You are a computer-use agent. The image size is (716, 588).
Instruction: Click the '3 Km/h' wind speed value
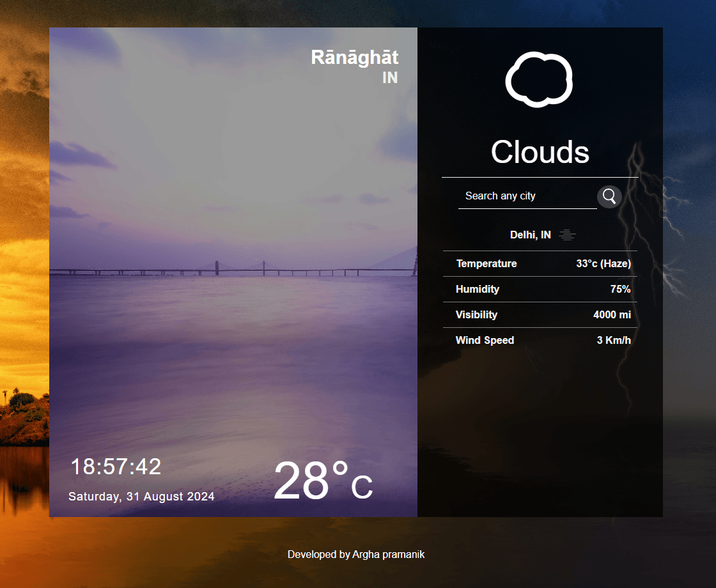click(614, 340)
